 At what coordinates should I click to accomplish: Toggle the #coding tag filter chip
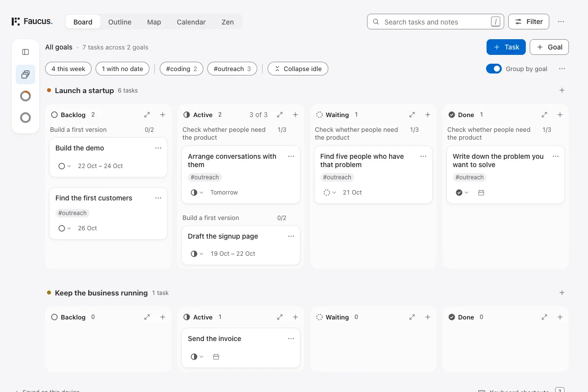(181, 69)
